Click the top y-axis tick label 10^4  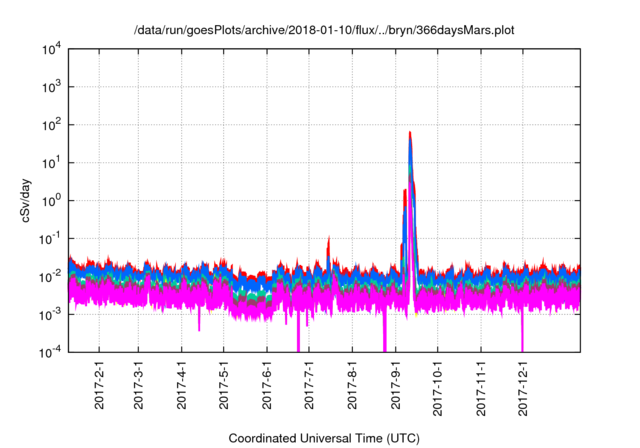51,50
